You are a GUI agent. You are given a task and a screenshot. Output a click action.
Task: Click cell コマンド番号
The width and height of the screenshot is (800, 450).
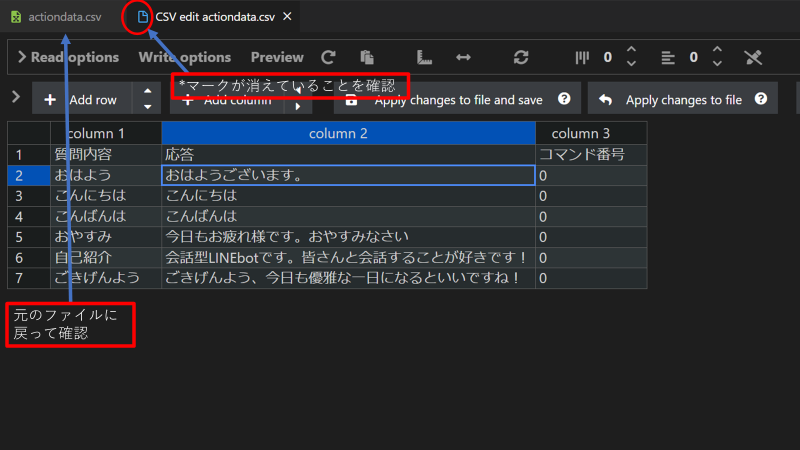591,155
